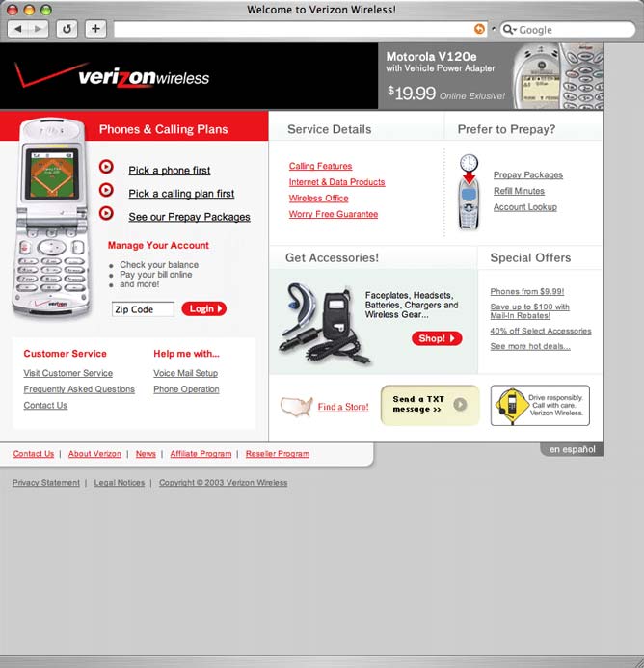Open the Pick a calling plan first link
Image resolution: width=644 pixels, height=668 pixels.
pyautogui.click(x=181, y=194)
